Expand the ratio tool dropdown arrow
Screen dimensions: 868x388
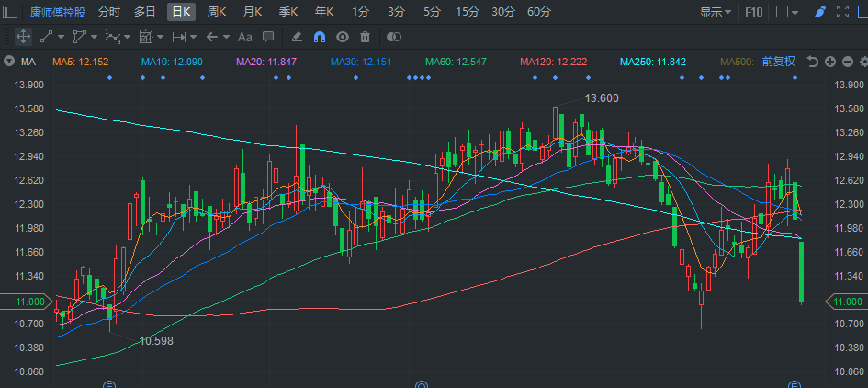coord(160,37)
